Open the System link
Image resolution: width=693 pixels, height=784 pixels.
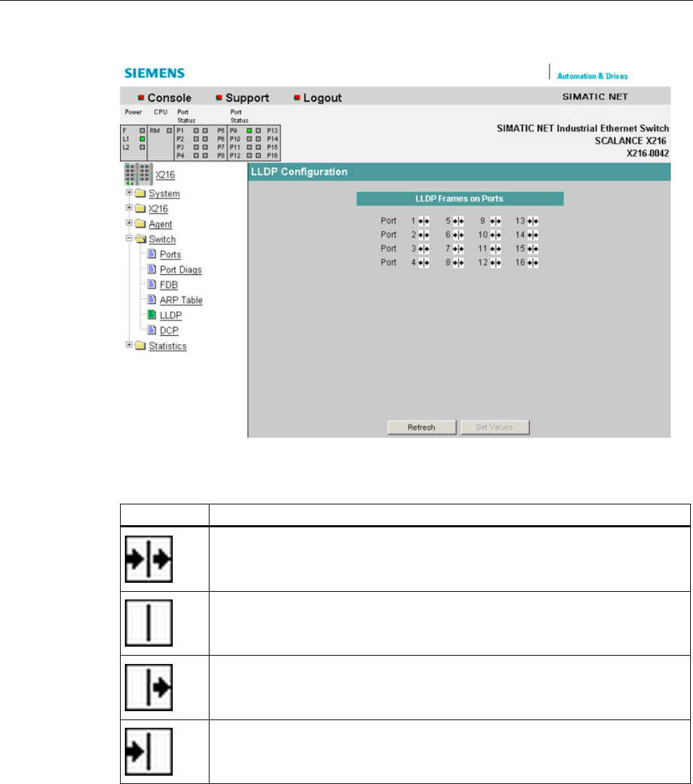click(164, 194)
